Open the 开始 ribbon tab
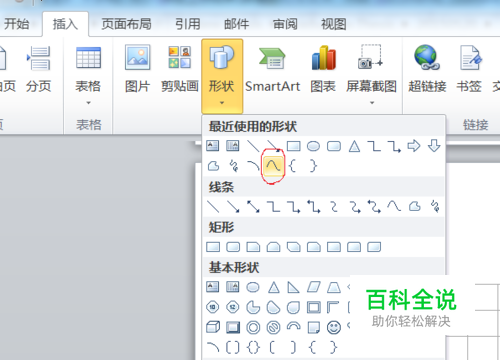Image resolution: width=500 pixels, height=360 pixels. pyautogui.click(x=16, y=24)
